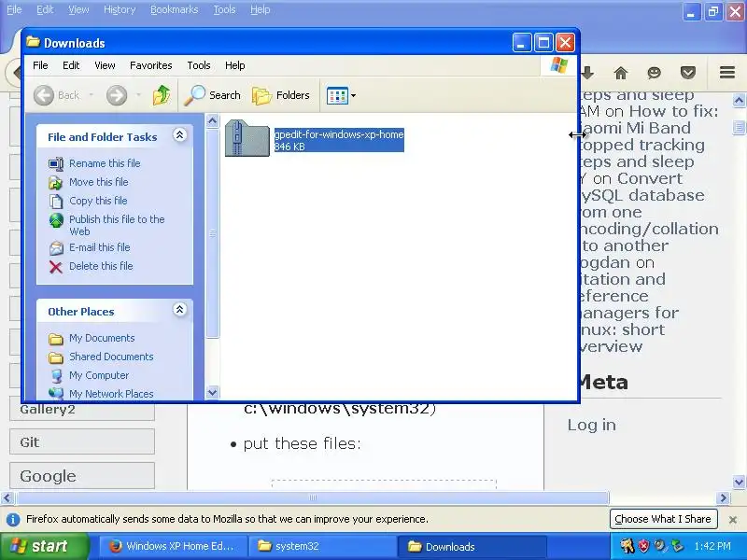Go up one folder level
This screenshot has height=560, width=747.
[162, 95]
